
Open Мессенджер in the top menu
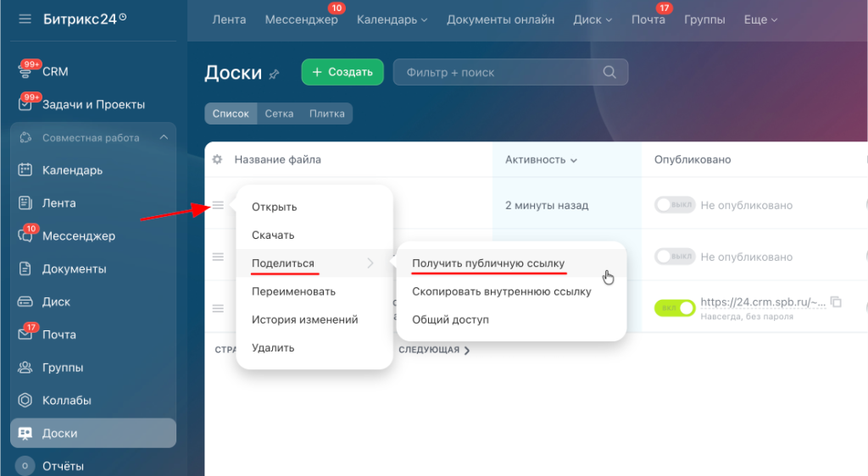tap(301, 19)
